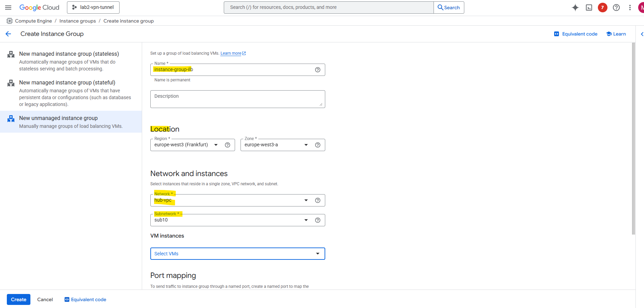The width and height of the screenshot is (644, 308).
Task: Go back using the arrow beside Create Instance Group
Action: [9, 34]
